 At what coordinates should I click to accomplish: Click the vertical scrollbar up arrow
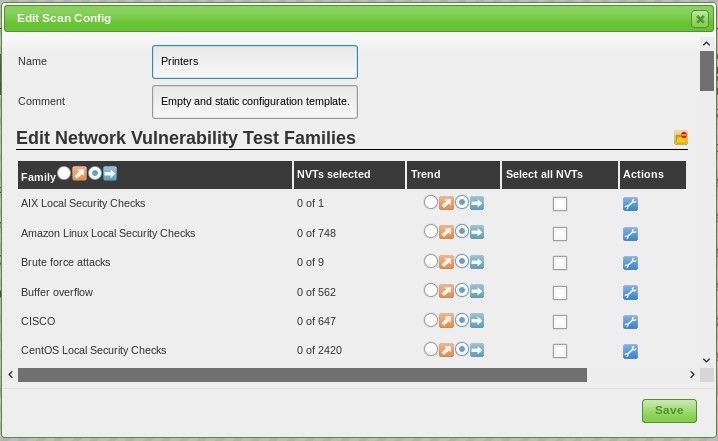[706, 44]
